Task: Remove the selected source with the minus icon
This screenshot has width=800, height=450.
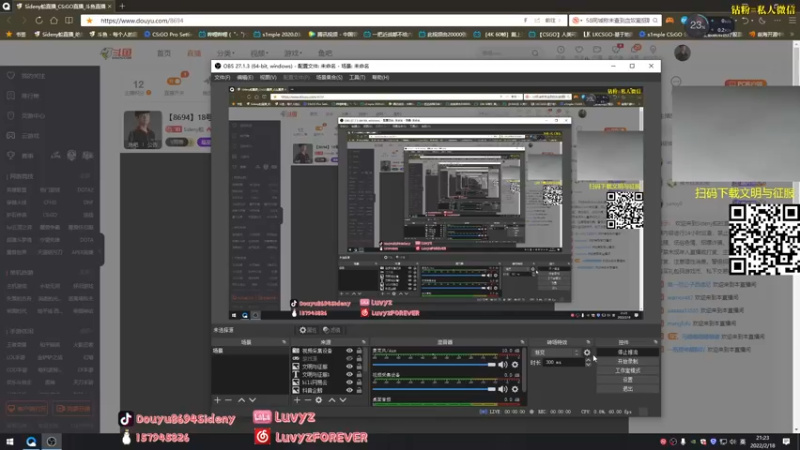Action: pos(308,400)
